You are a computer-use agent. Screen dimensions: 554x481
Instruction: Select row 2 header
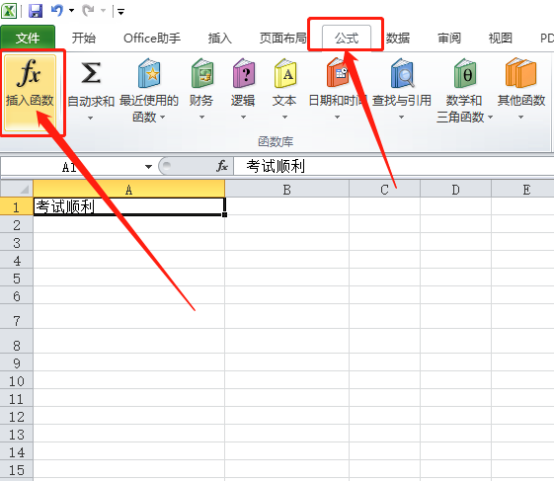pos(17,224)
